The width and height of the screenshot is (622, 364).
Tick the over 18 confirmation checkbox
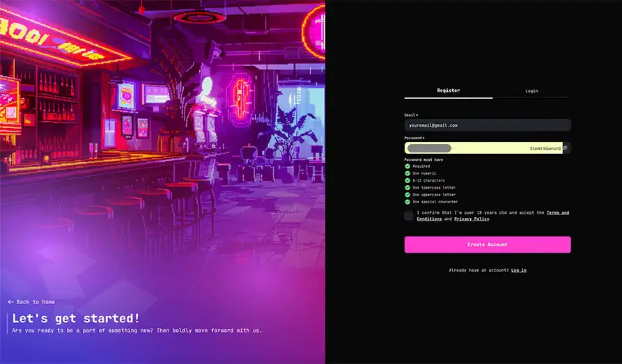(x=409, y=216)
